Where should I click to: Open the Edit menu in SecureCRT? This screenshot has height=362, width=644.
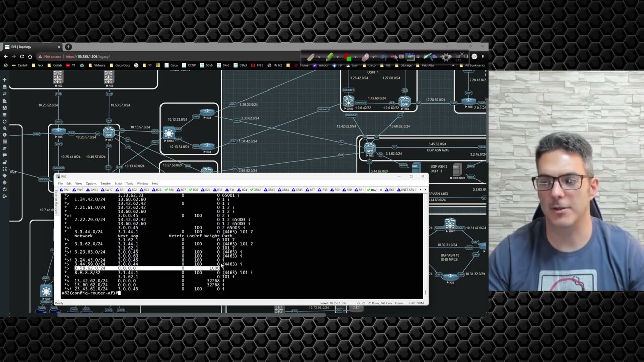tap(69, 184)
